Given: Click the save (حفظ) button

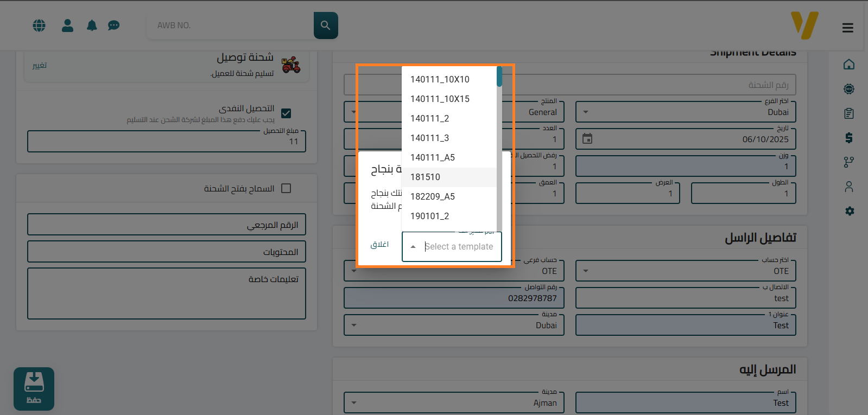Looking at the screenshot, I should [34, 389].
